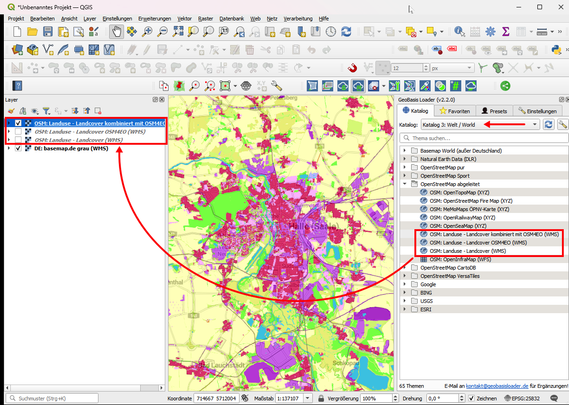The width and height of the screenshot is (569, 405).
Task: Expand the OpenStreetMap Sport folder
Action: [405, 176]
